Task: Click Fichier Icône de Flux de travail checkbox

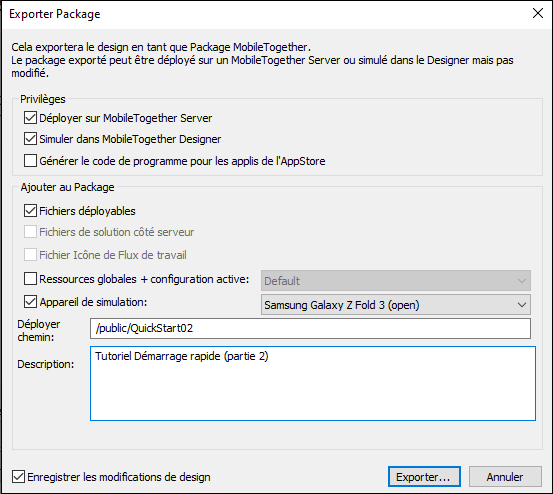Action: click(30, 255)
